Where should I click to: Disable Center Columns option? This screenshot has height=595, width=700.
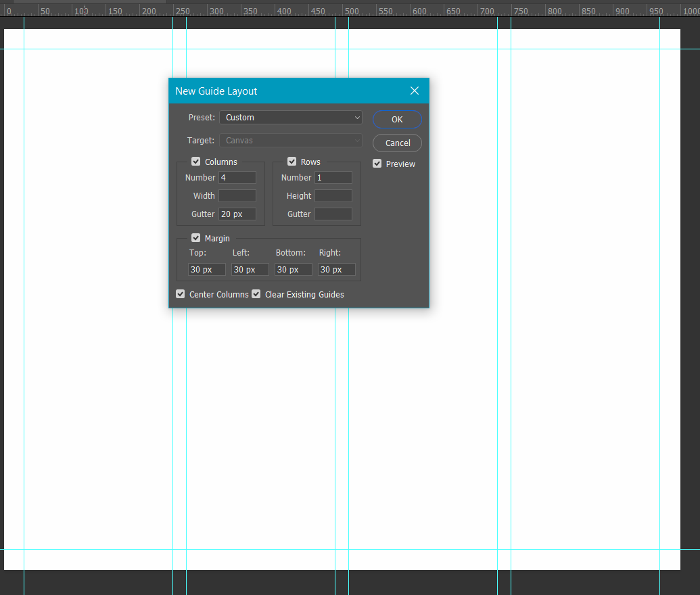(x=180, y=293)
